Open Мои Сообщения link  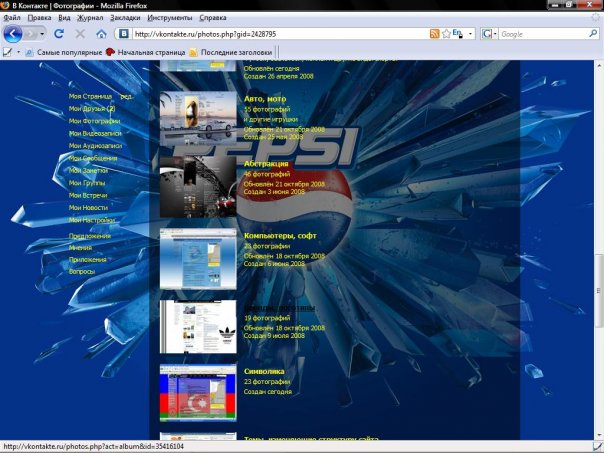[x=93, y=158]
